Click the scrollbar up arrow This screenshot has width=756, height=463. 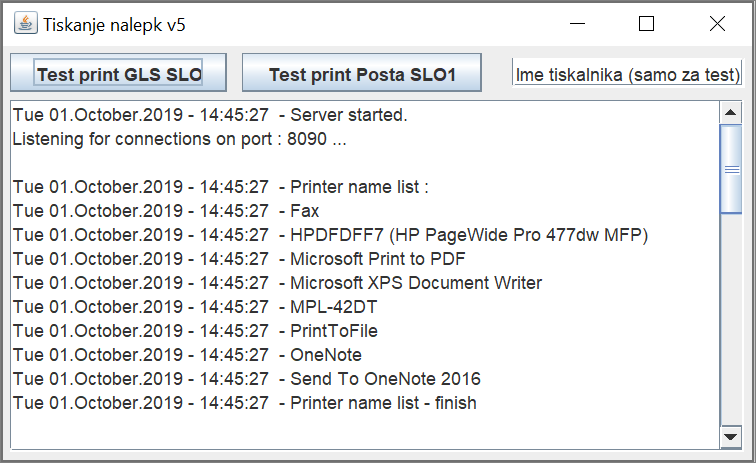click(x=730, y=113)
